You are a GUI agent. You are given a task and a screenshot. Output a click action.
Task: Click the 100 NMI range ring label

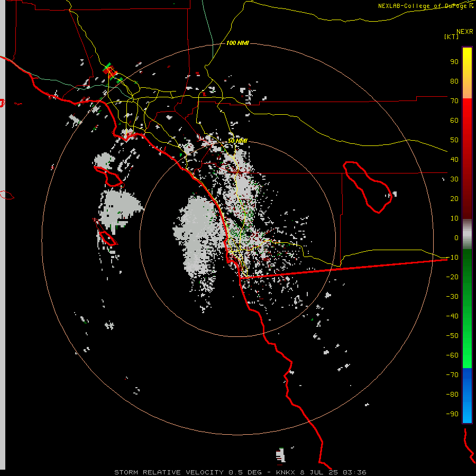[237, 43]
